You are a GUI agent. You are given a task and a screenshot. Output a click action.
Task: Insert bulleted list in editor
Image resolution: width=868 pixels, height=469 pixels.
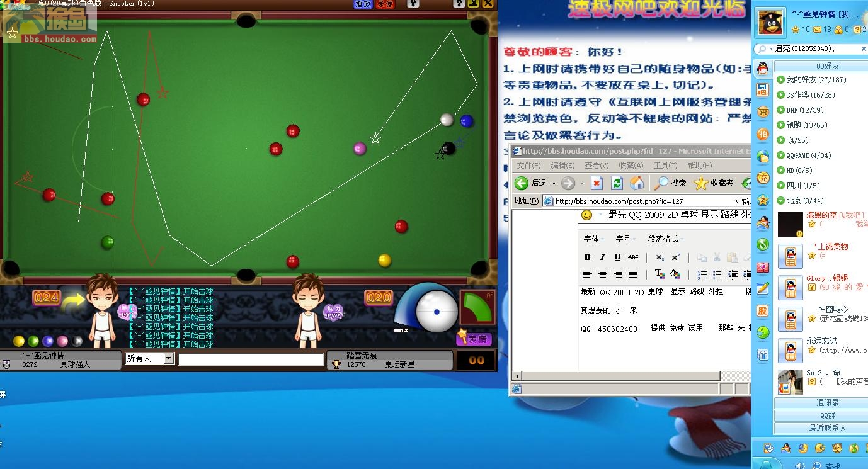coord(717,274)
